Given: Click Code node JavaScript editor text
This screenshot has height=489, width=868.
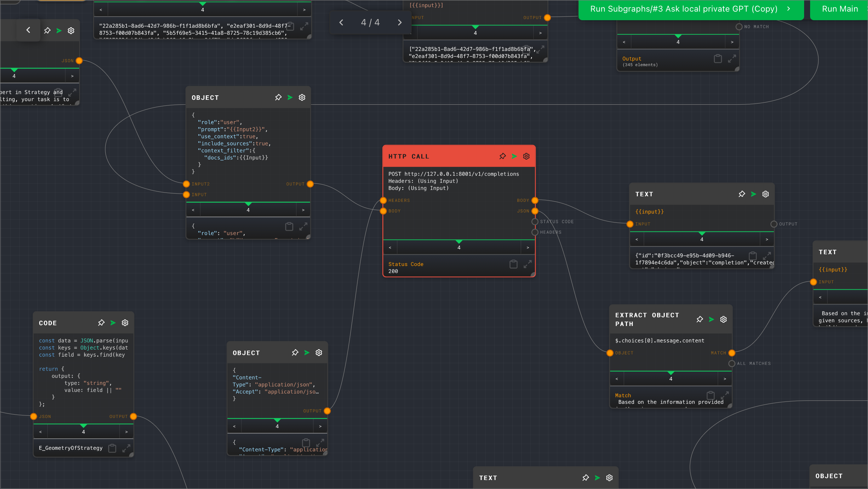Looking at the screenshot, I should point(83,372).
